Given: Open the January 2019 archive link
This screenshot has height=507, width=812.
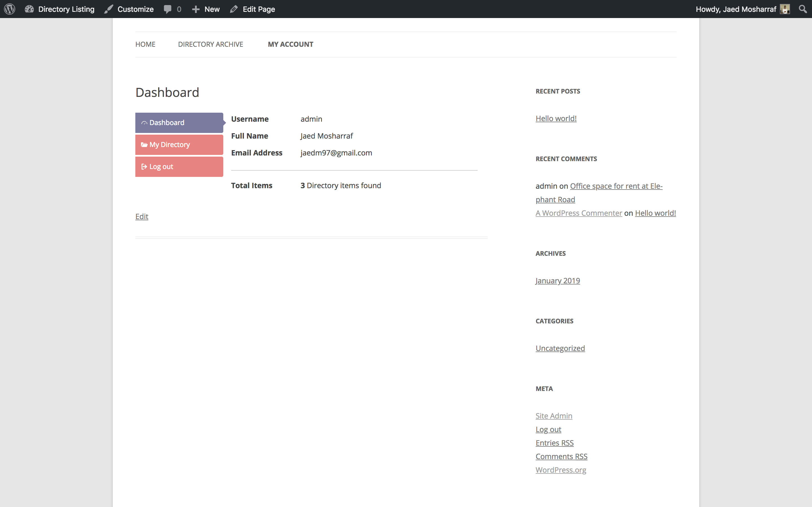Looking at the screenshot, I should (558, 281).
